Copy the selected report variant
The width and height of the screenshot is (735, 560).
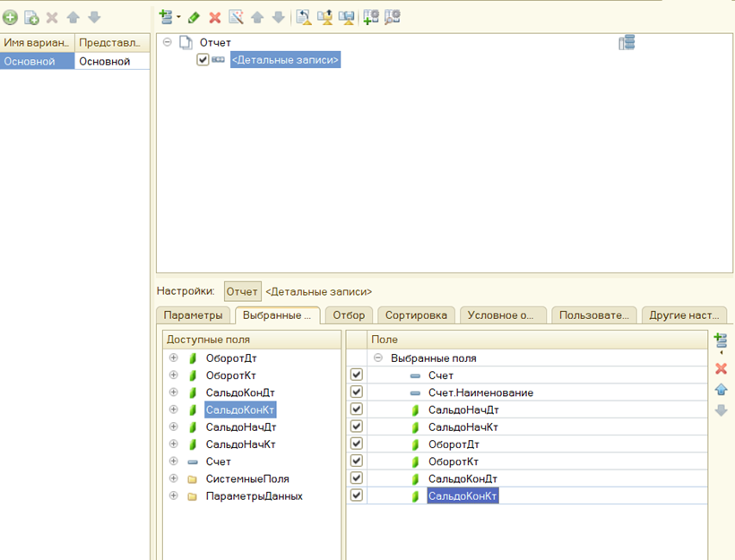pyautogui.click(x=31, y=18)
